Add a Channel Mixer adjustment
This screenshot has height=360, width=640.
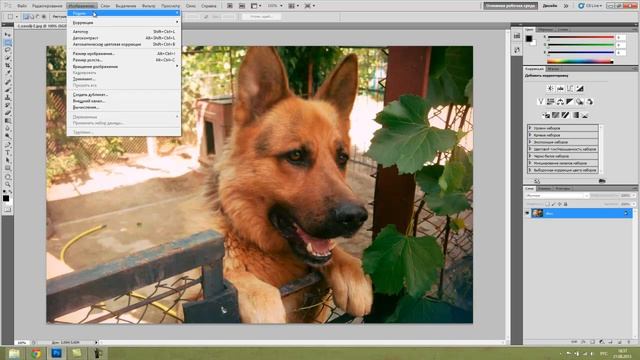pyautogui.click(x=589, y=102)
